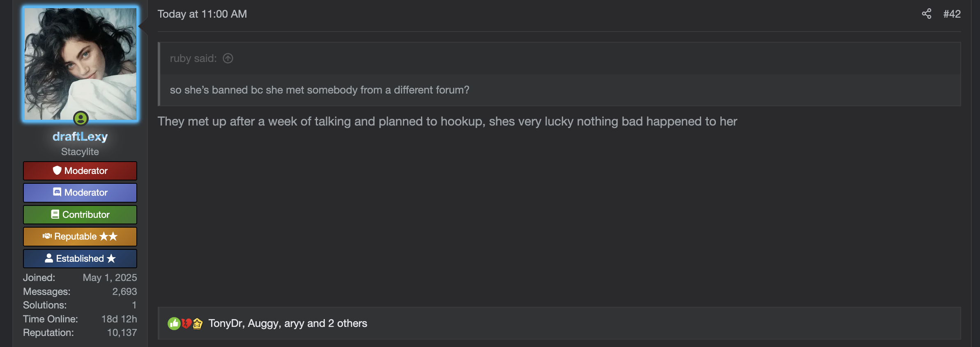Click the green Contributor badge
Viewport: 980px width, 347px height.
[x=80, y=215]
